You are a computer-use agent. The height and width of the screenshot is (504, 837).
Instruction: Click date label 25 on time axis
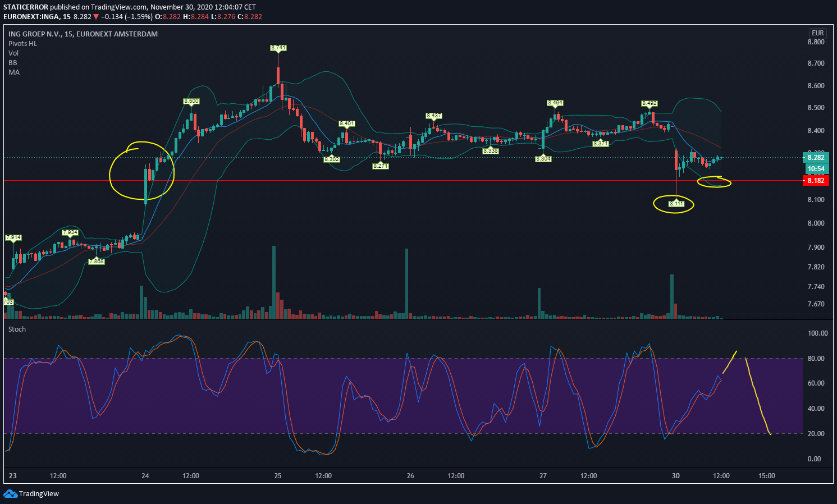pyautogui.click(x=278, y=476)
